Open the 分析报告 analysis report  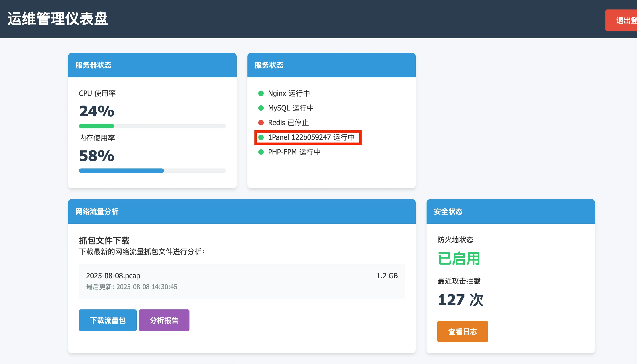pyautogui.click(x=164, y=320)
